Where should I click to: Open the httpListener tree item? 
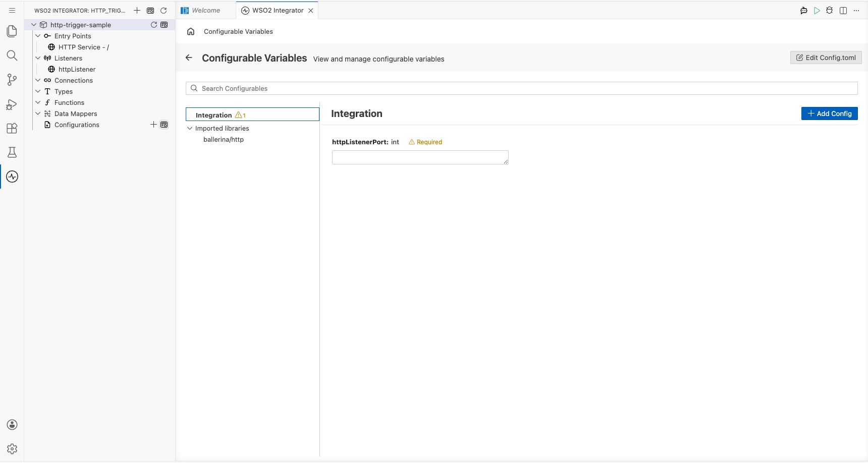77,69
